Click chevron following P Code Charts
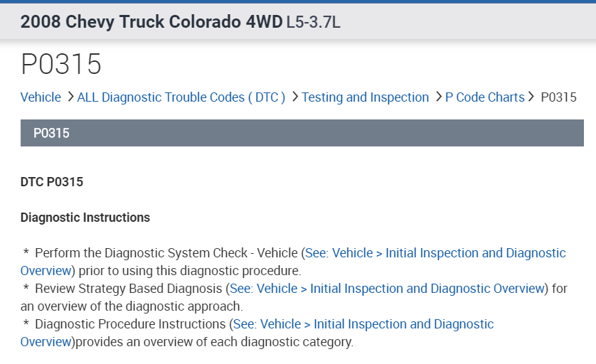This screenshot has height=364, width=596. click(531, 97)
